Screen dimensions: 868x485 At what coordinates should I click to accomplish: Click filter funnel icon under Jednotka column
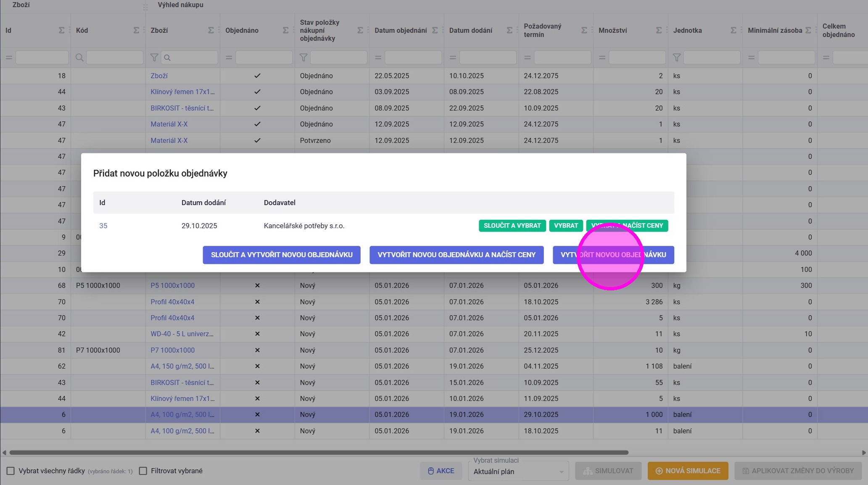pyautogui.click(x=676, y=58)
